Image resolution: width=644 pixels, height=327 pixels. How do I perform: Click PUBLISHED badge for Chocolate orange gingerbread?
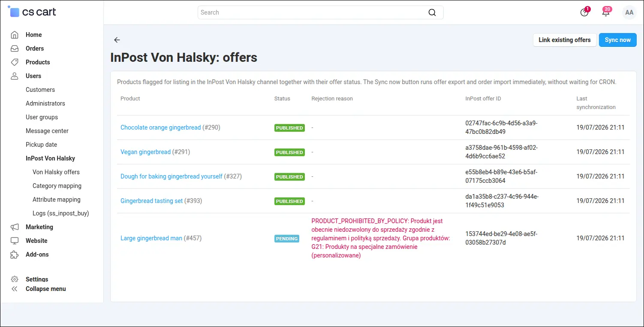[x=289, y=128]
